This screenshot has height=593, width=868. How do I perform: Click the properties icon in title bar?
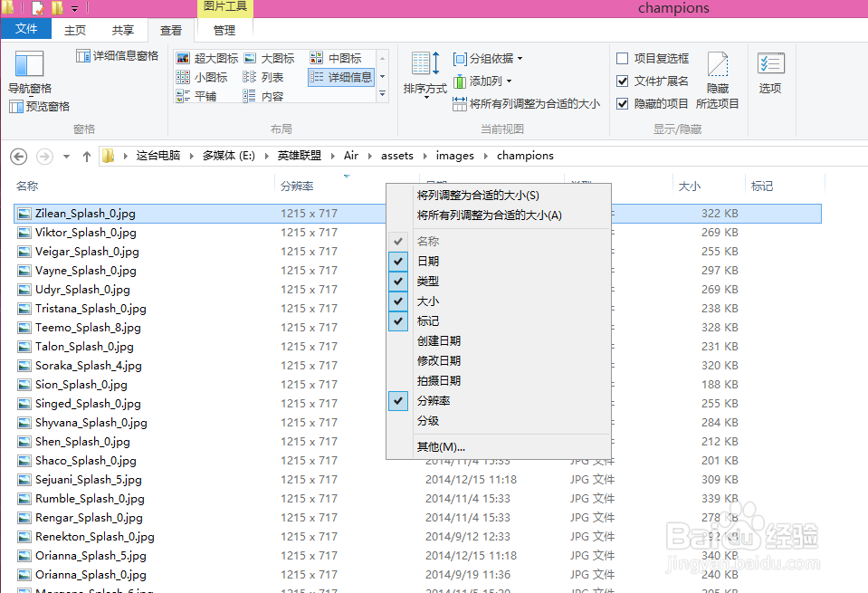(39, 8)
